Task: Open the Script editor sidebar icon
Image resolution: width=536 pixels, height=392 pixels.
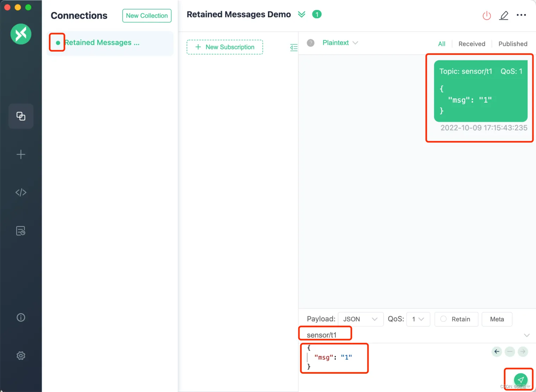Action: (x=21, y=192)
